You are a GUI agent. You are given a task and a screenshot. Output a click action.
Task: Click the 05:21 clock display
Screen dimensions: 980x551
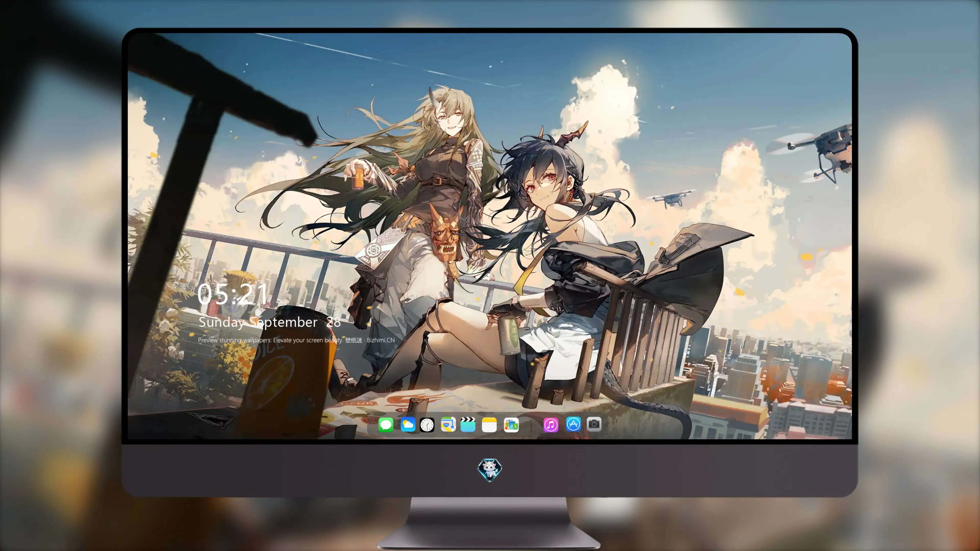click(x=232, y=294)
